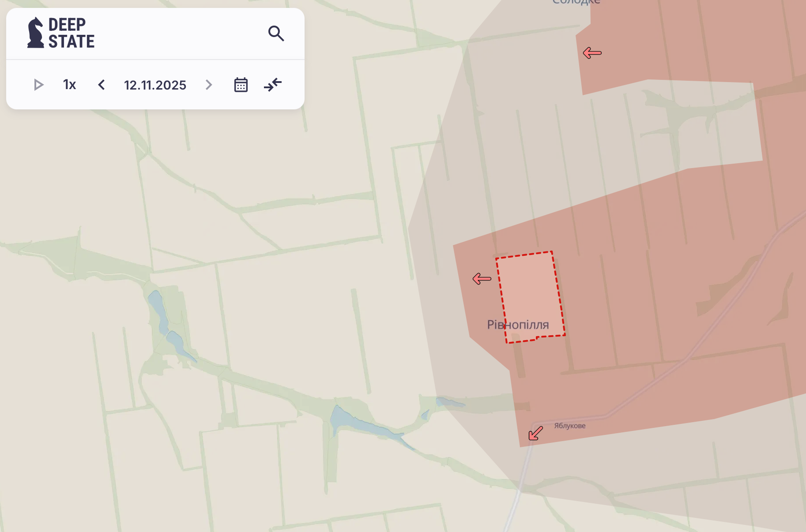Click the DeepState knight logo
Viewport: 806px width, 532px height.
35,33
